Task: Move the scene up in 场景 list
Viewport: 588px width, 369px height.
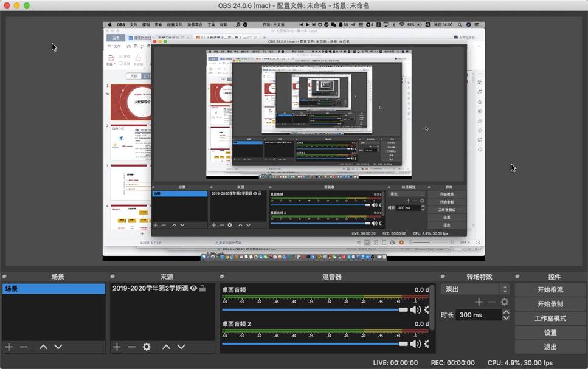Action: (x=43, y=347)
